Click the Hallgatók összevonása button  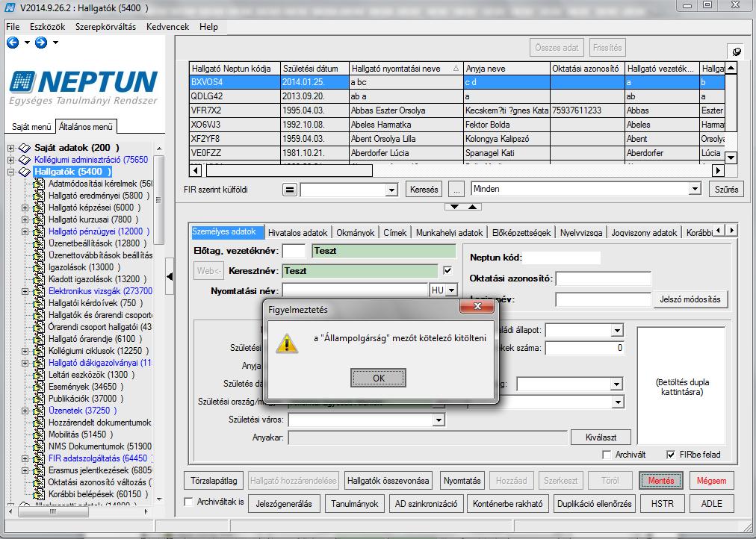388,481
